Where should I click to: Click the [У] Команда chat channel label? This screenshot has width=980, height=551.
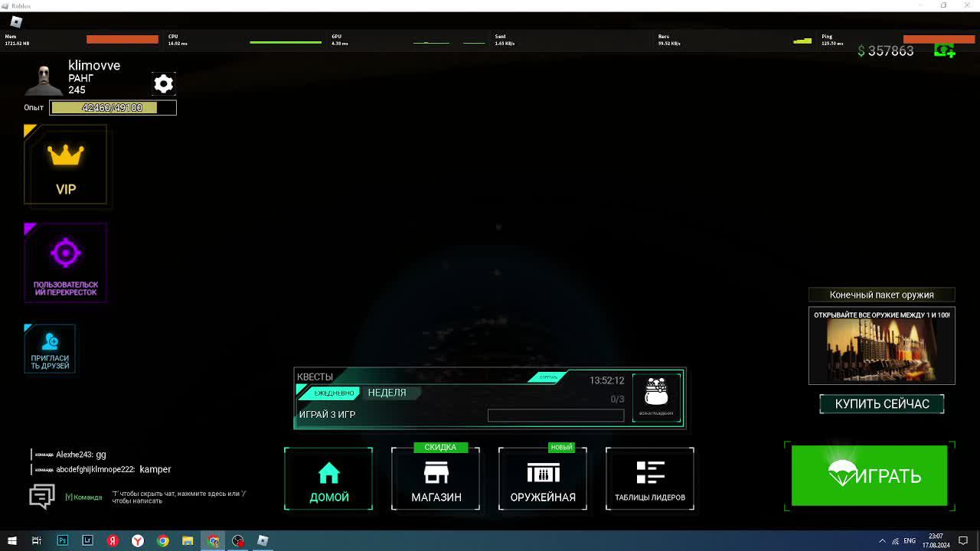click(83, 497)
